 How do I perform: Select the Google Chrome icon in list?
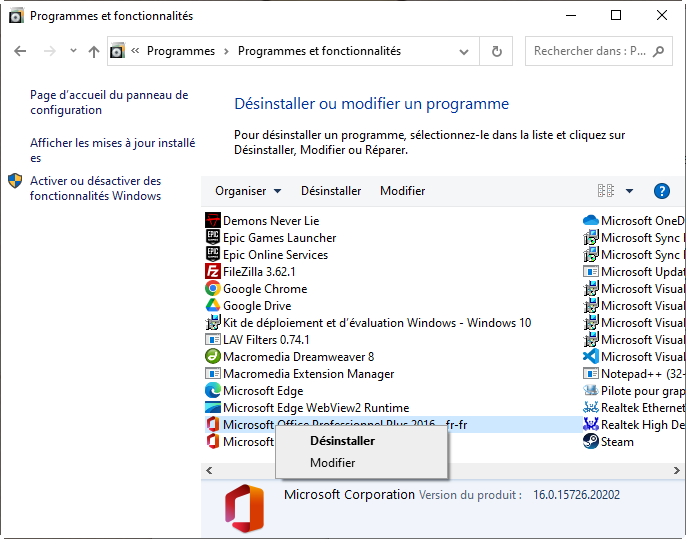(x=212, y=288)
